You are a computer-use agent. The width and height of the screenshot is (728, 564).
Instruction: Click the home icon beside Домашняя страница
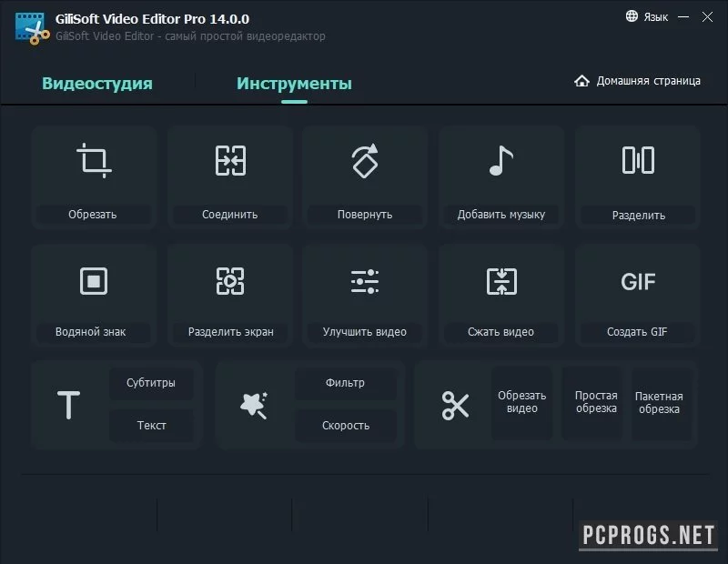click(x=581, y=81)
